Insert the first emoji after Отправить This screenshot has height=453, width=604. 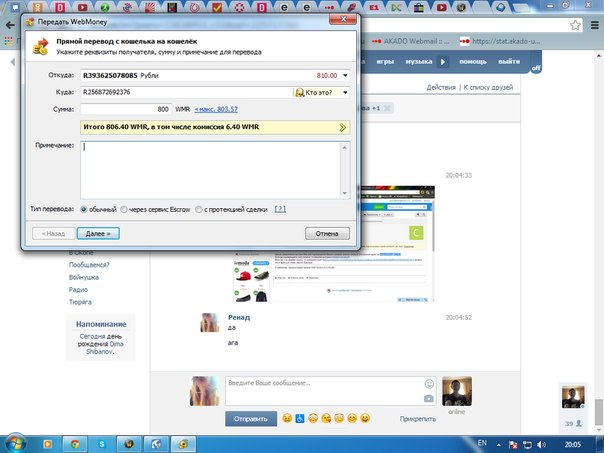(x=287, y=418)
